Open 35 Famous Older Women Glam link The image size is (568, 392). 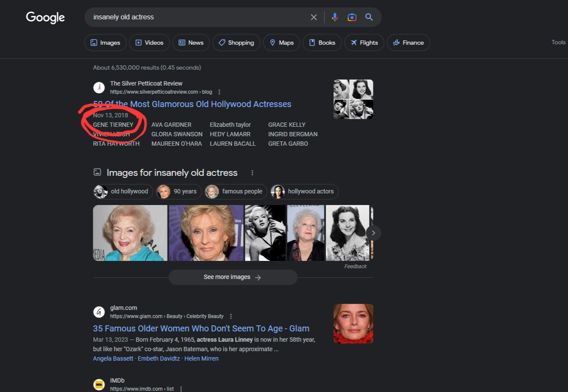coord(201,328)
